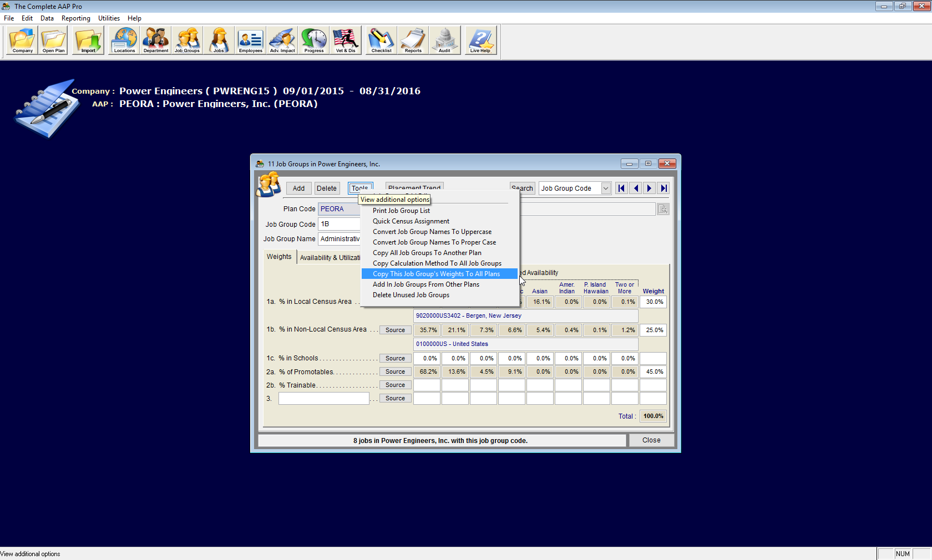Open the Help menu
This screenshot has height=560, width=932.
point(134,18)
